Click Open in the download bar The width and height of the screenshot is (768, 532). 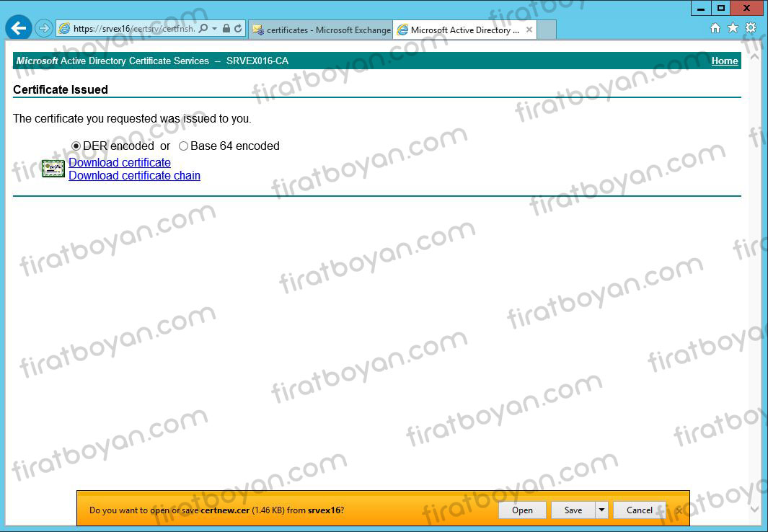click(x=522, y=510)
